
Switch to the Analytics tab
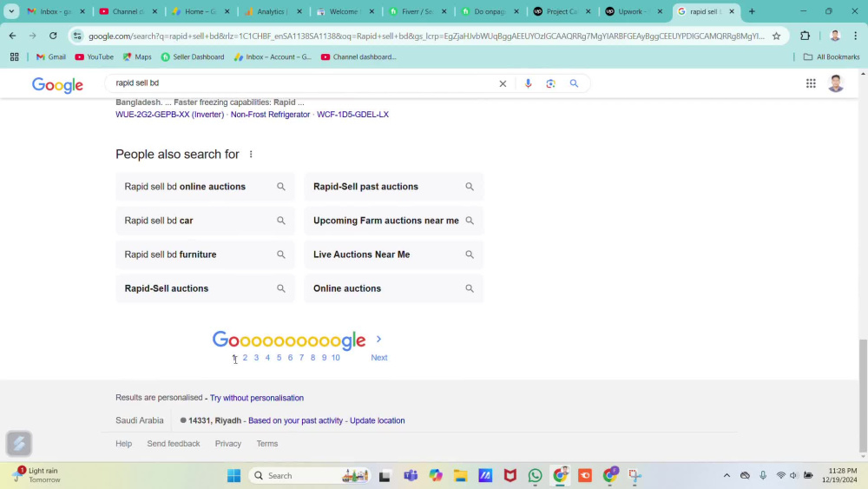click(x=273, y=11)
